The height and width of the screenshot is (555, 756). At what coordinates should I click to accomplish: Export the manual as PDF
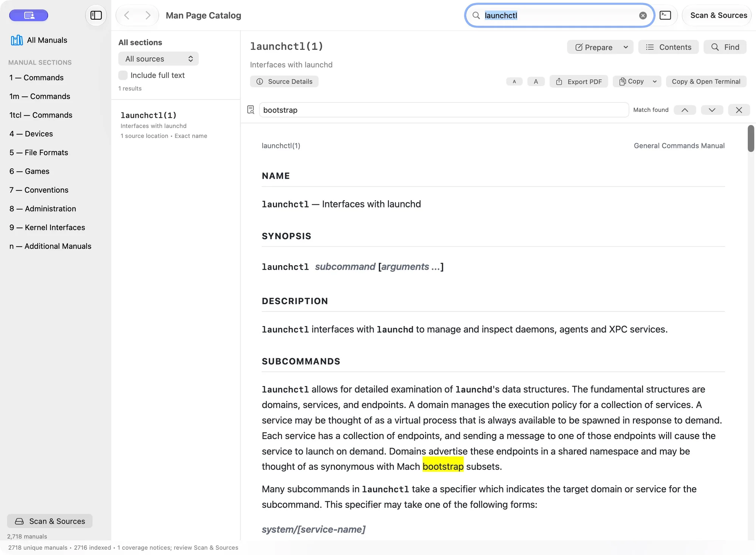click(579, 82)
